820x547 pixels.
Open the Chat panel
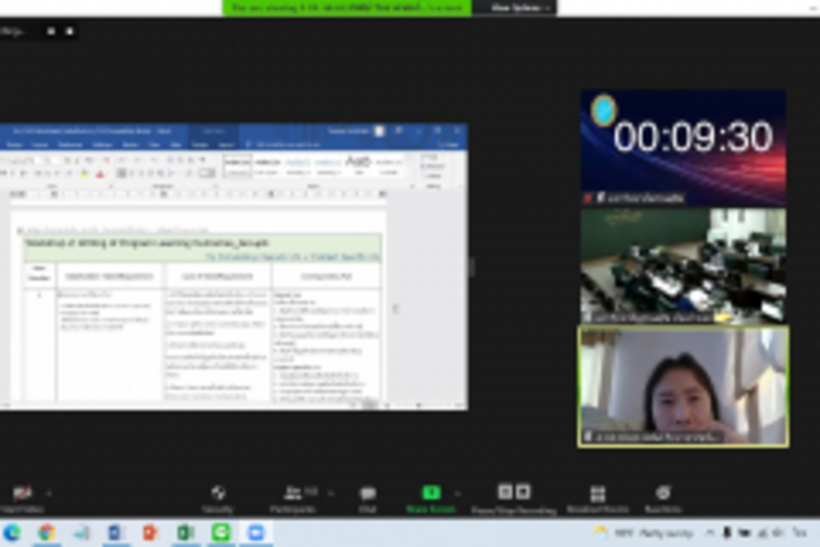[x=368, y=498]
